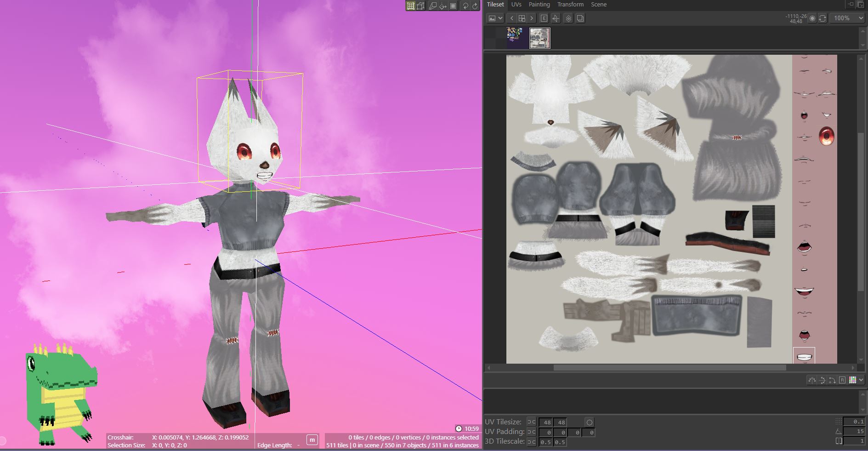Select the grid/tile mode tool
The height and width of the screenshot is (451, 868).
410,6
